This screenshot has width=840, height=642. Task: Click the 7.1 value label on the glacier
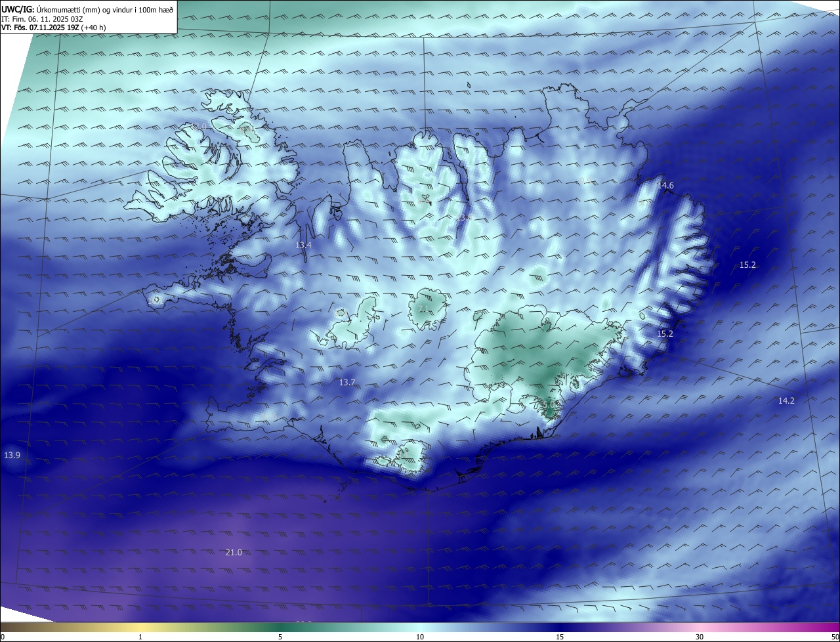tap(423, 309)
